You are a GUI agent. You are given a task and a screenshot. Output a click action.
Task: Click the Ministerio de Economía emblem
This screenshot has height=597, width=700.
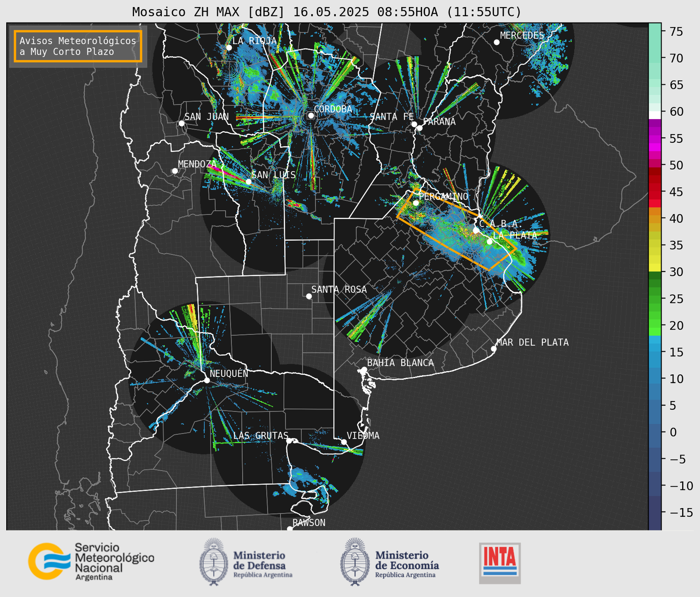click(355, 561)
